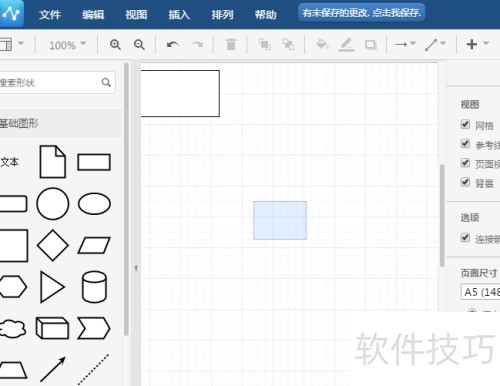Open the A5 page size dropdown
This screenshot has width=500, height=386.
pyautogui.click(x=481, y=292)
